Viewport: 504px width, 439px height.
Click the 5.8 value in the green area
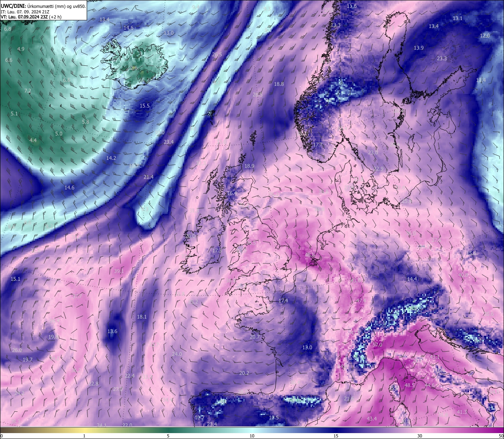(85, 122)
